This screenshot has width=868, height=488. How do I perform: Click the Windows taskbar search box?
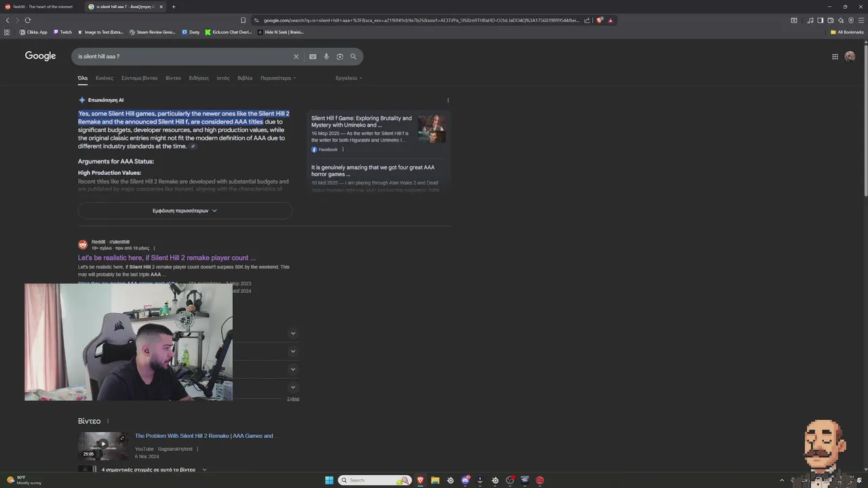point(375,480)
